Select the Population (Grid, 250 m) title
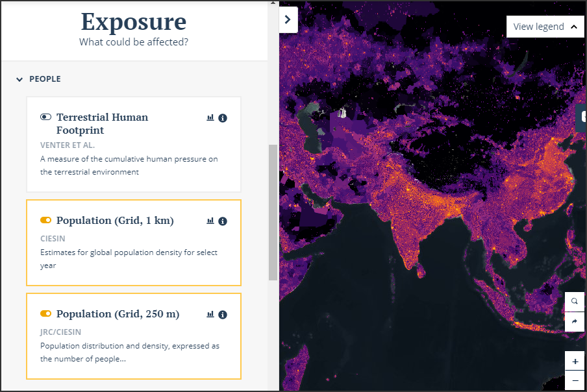The width and height of the screenshot is (587, 392). (118, 314)
